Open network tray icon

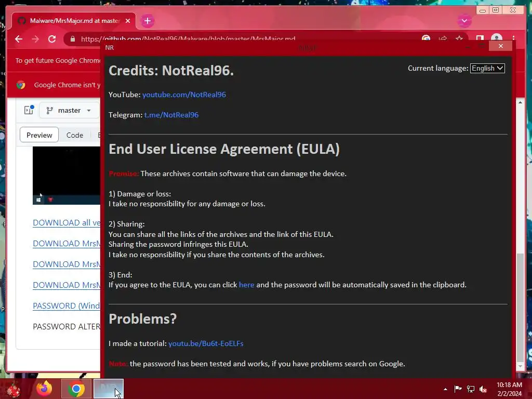(x=471, y=389)
